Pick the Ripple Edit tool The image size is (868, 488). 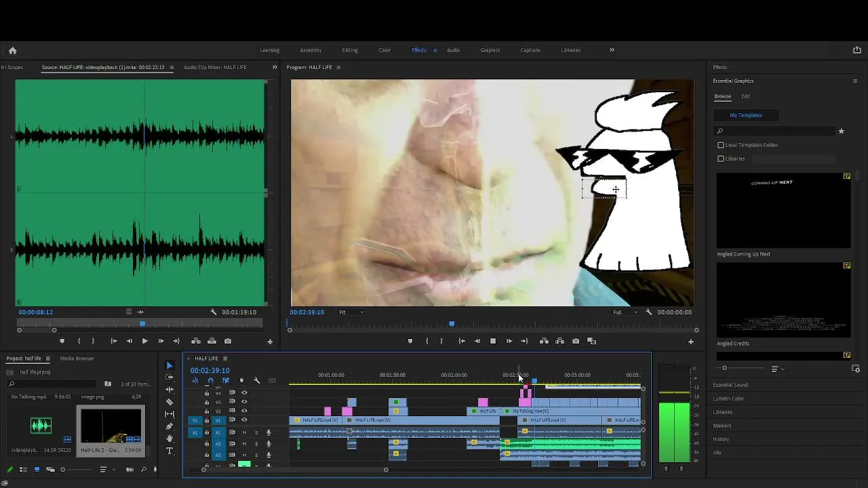[x=170, y=390]
